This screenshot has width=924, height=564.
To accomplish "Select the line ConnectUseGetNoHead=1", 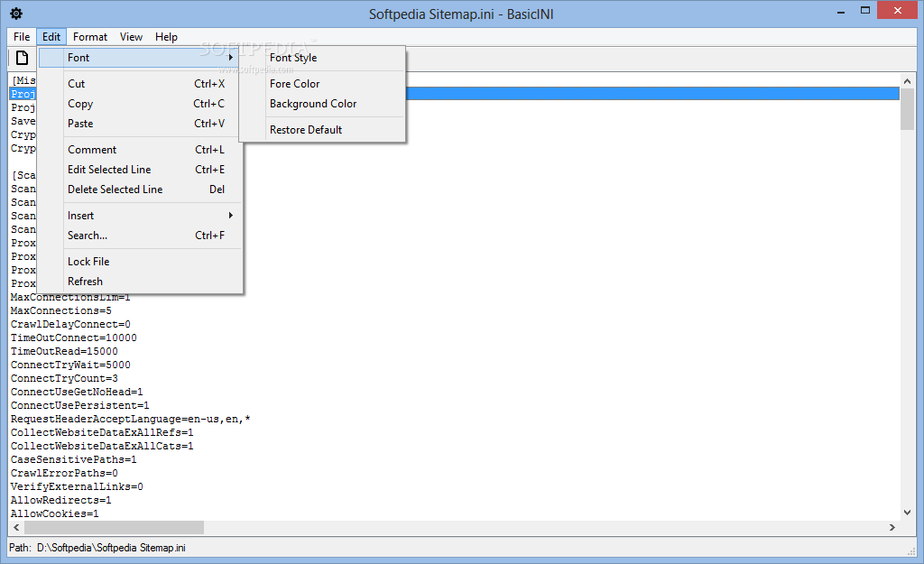I will [x=77, y=392].
